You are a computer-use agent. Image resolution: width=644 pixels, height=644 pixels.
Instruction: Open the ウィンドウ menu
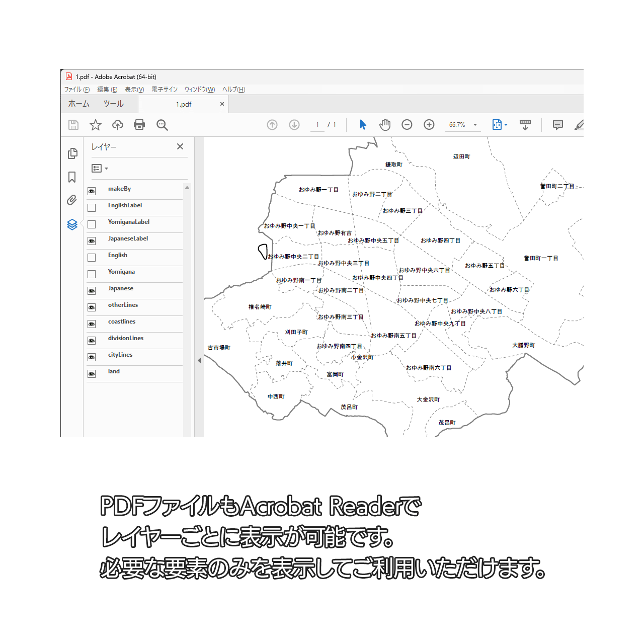[200, 90]
